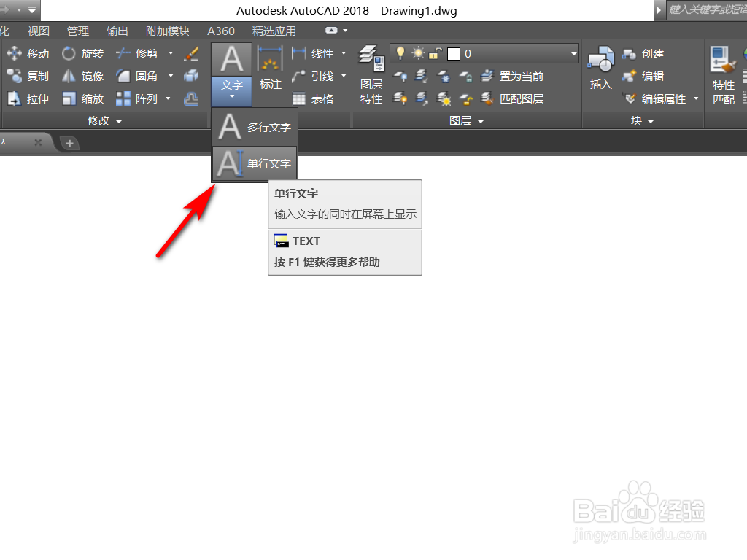Click layer unisolate icon in the second row
747x560 pixels.
point(422,98)
